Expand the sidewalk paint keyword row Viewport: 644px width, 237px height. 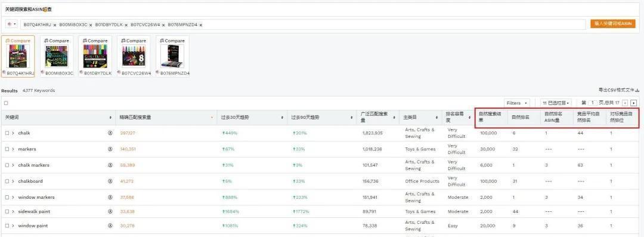point(13,211)
